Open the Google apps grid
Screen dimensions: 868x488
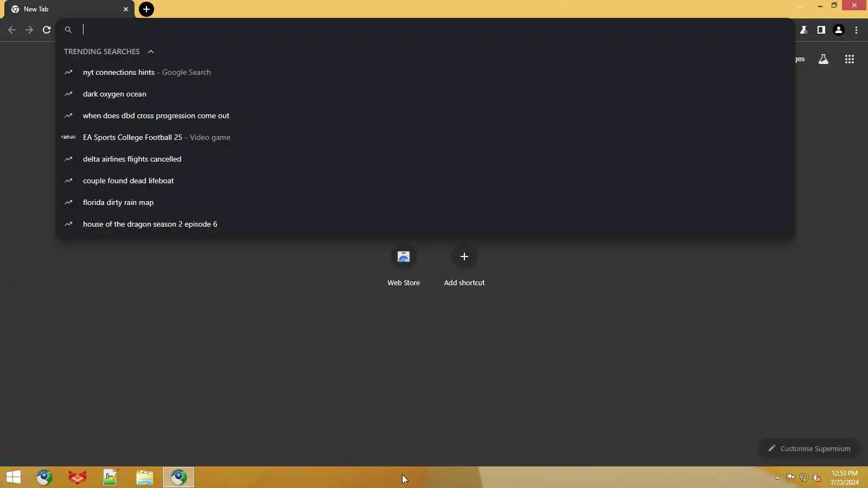[850, 59]
